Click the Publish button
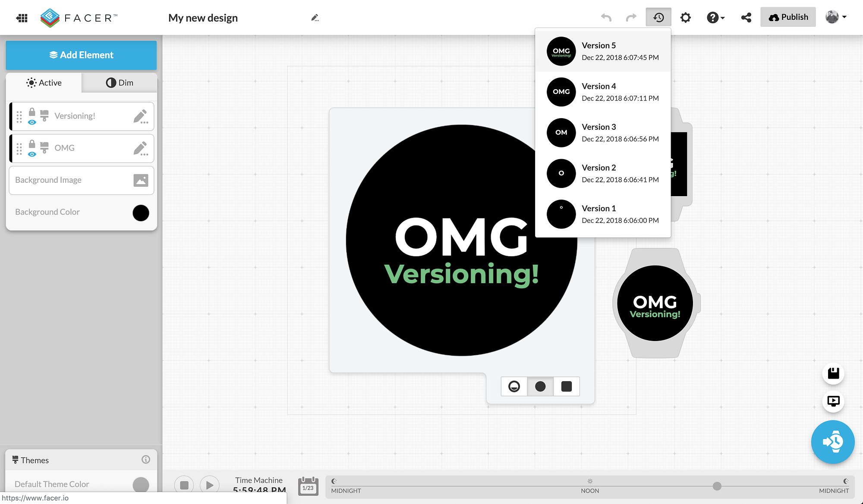863x504 pixels. (788, 17)
